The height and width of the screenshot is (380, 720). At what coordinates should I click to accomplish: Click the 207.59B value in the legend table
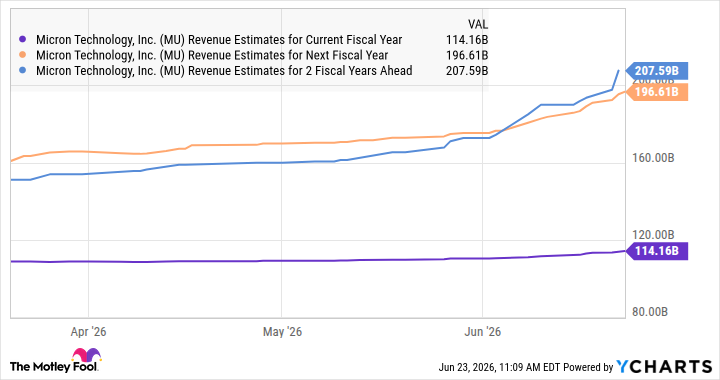[x=467, y=71]
